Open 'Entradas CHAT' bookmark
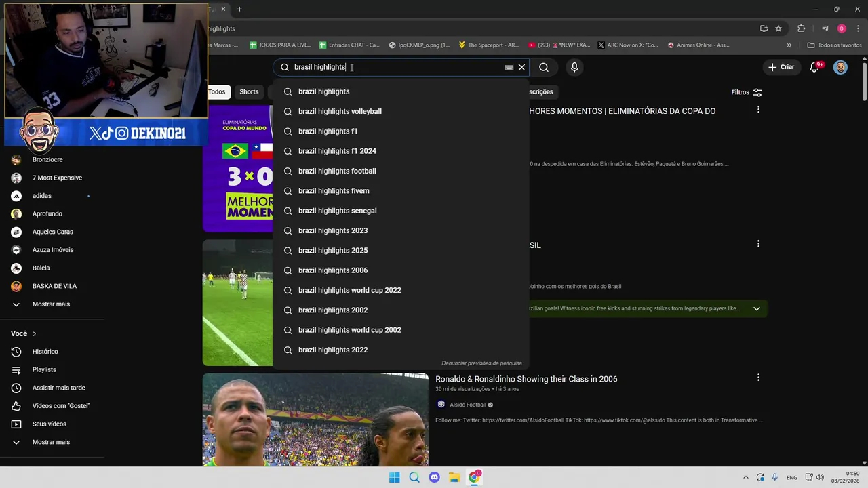 (x=349, y=45)
